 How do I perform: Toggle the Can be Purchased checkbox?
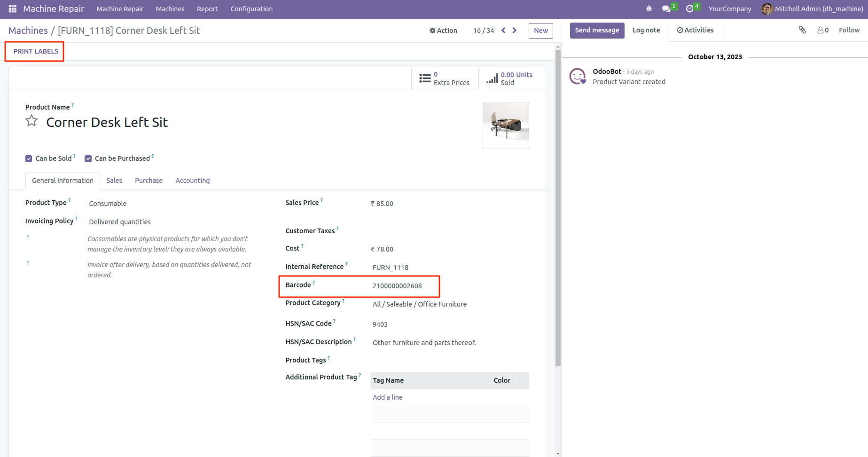[88, 159]
